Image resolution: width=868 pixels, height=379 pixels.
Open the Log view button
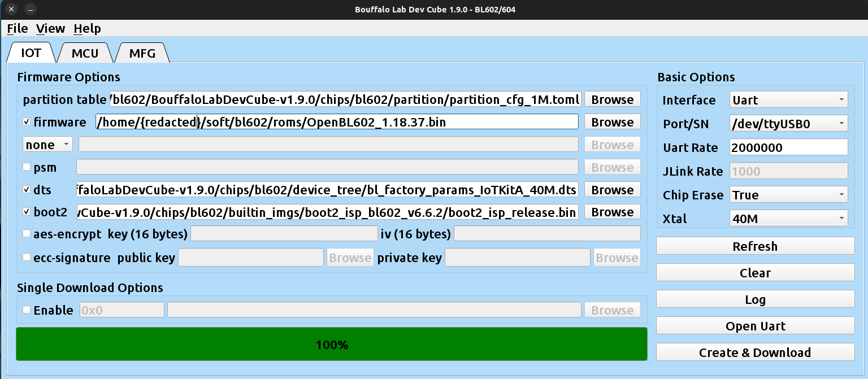click(x=755, y=299)
